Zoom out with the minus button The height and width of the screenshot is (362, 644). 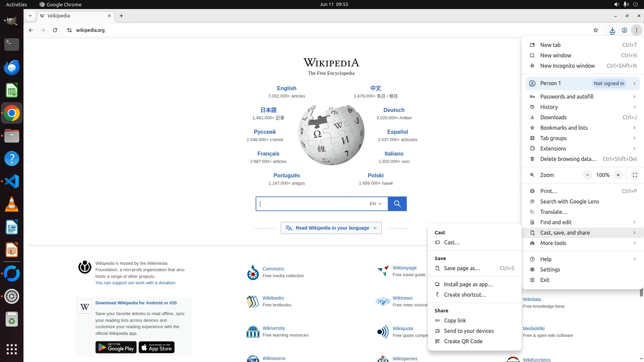[x=587, y=175]
